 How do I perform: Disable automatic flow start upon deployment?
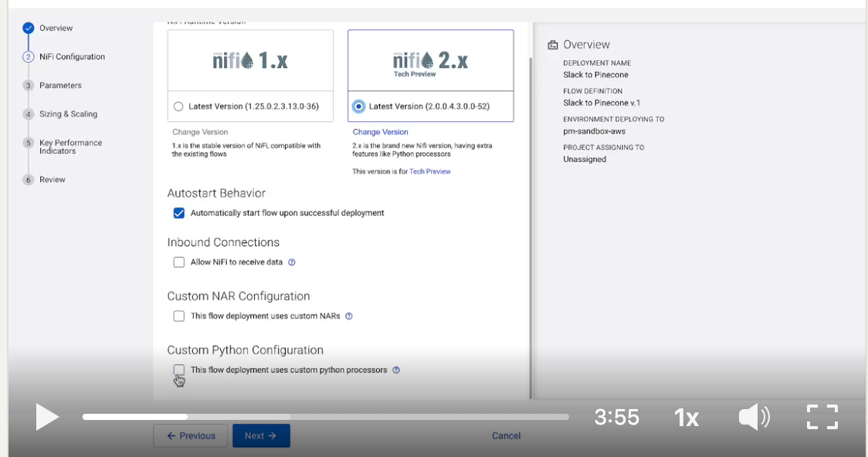178,213
